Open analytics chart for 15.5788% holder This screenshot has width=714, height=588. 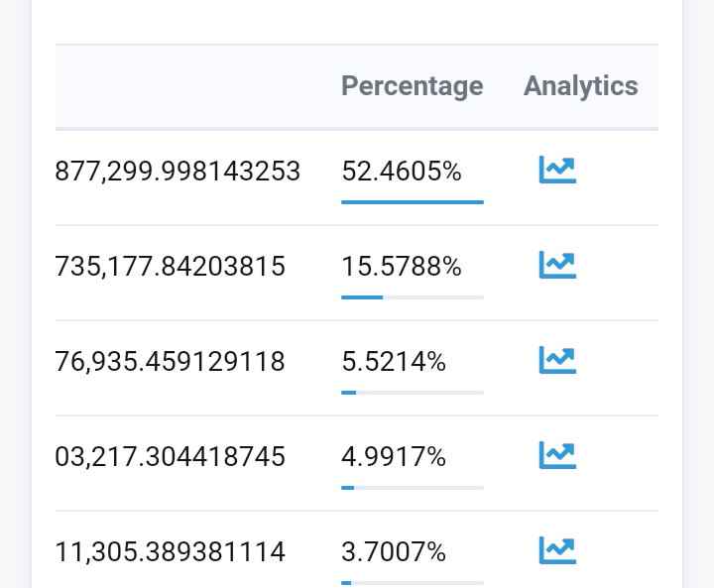point(557,265)
